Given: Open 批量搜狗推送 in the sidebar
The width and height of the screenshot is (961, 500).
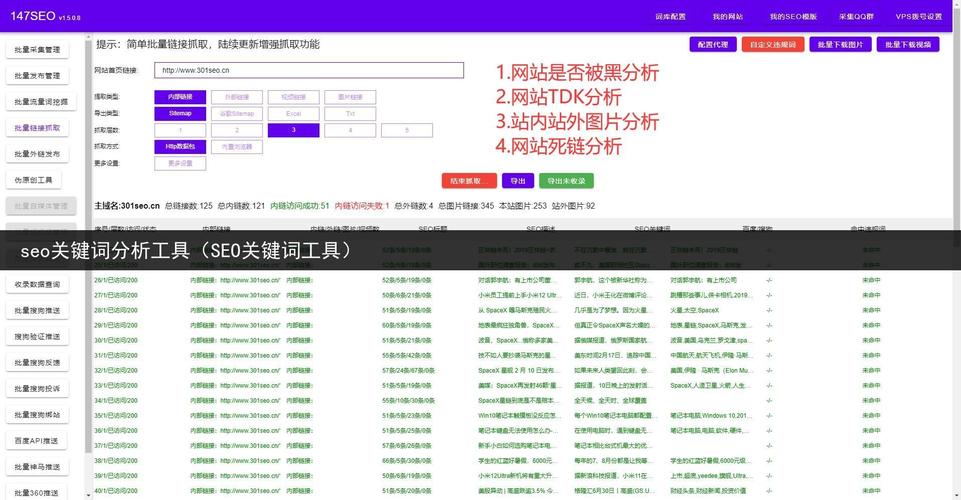Looking at the screenshot, I should pos(37,311).
